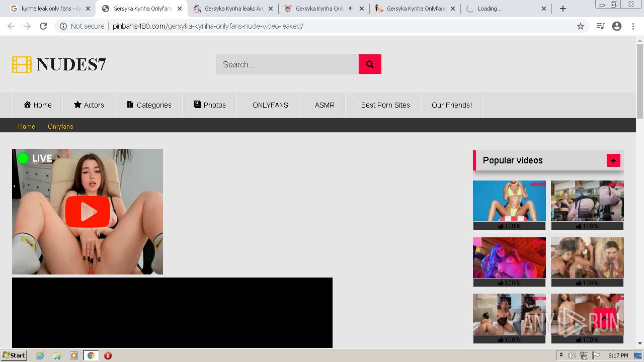Switch to the tab playing audio

[x=324, y=9]
